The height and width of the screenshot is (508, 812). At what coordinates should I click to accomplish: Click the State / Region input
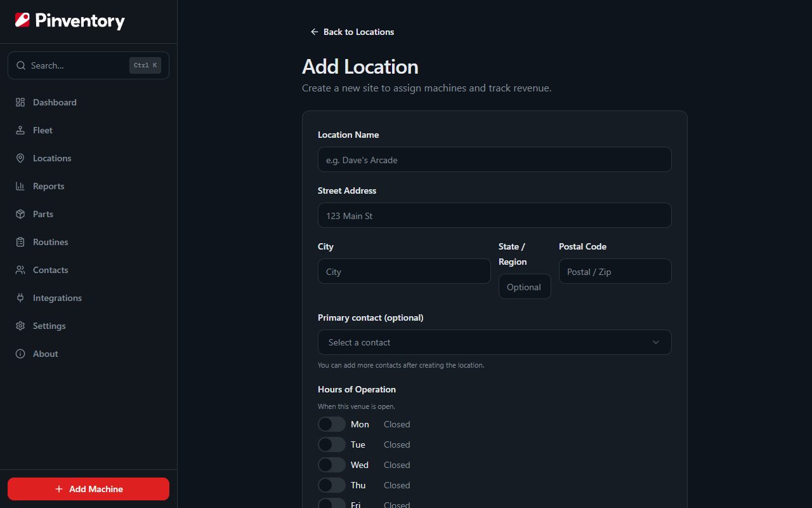[525, 286]
